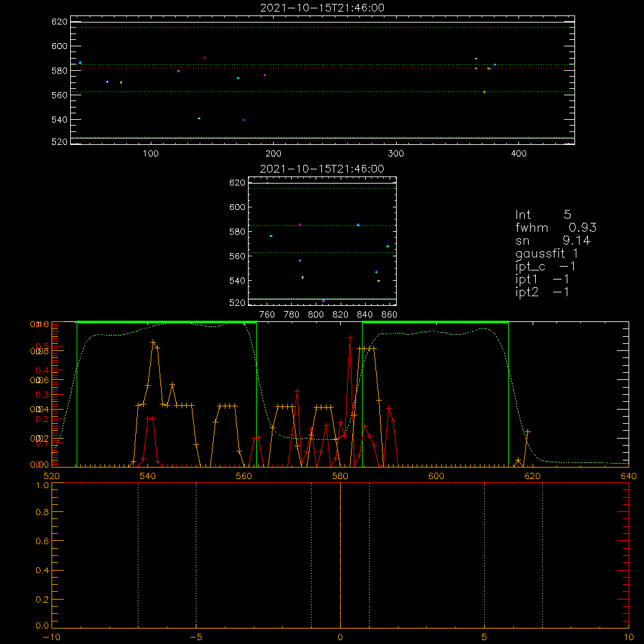Image resolution: width=644 pixels, height=644 pixels.
Task: Click the red 0.3 y-axis label of profile plot
Action: point(42,395)
